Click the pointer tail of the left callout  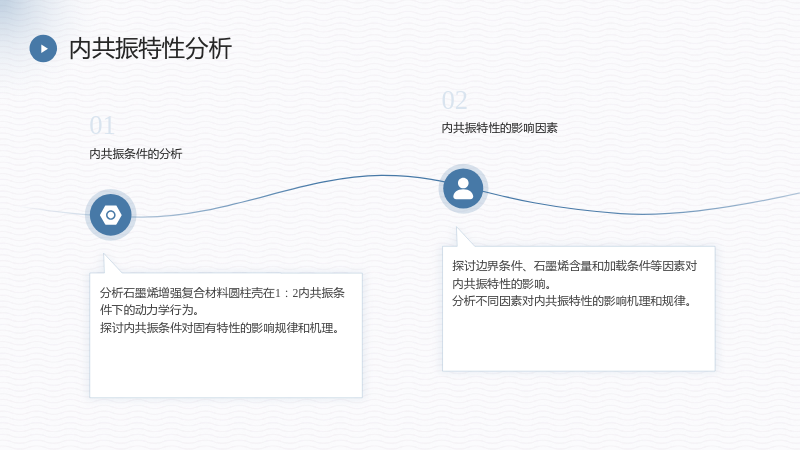[x=111, y=265]
